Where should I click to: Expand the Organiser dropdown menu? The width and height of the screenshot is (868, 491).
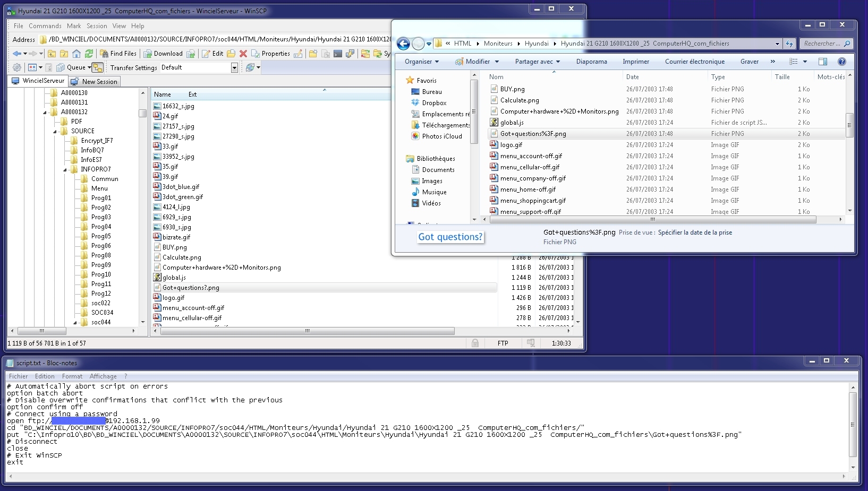[x=422, y=62]
